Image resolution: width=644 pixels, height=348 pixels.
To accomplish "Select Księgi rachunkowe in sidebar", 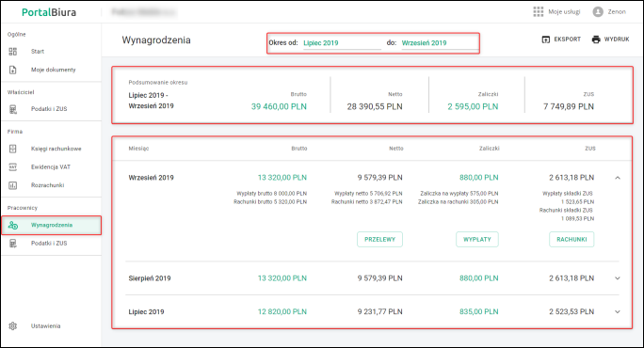I will 56,149.
